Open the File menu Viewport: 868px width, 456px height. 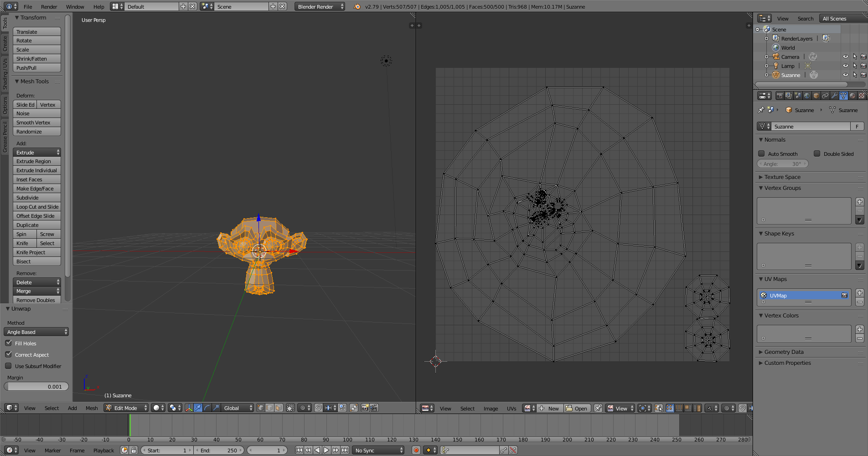coord(28,7)
